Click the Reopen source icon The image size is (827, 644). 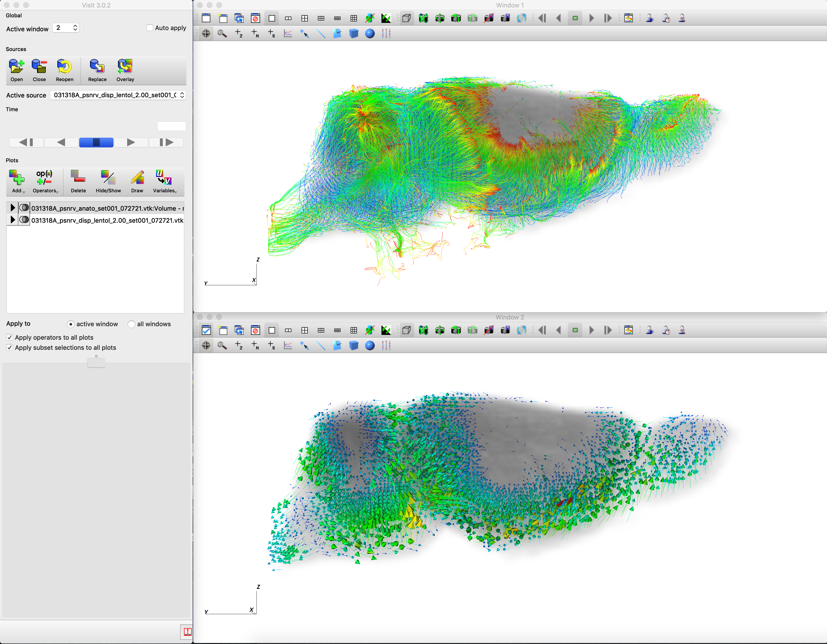coord(64,67)
